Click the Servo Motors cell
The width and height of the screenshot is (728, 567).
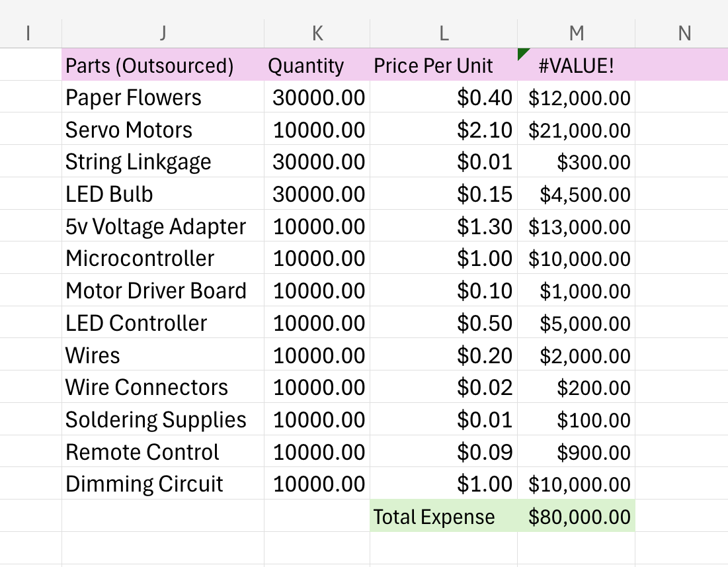[129, 130]
